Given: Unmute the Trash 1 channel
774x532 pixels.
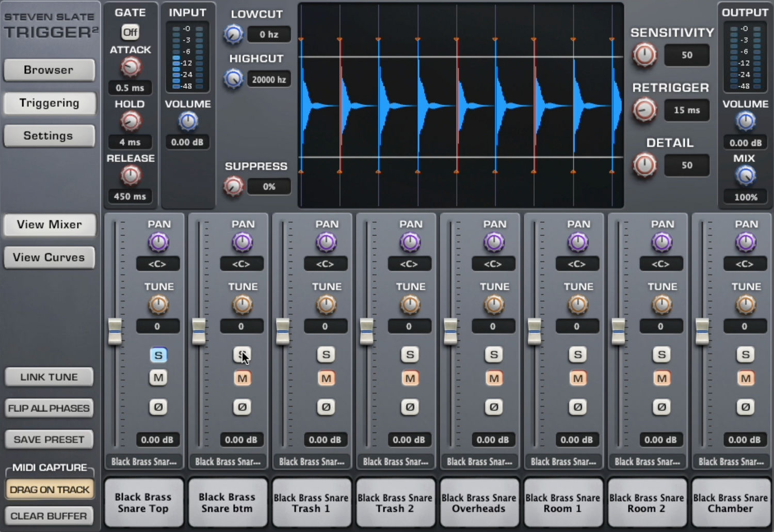Looking at the screenshot, I should (326, 378).
